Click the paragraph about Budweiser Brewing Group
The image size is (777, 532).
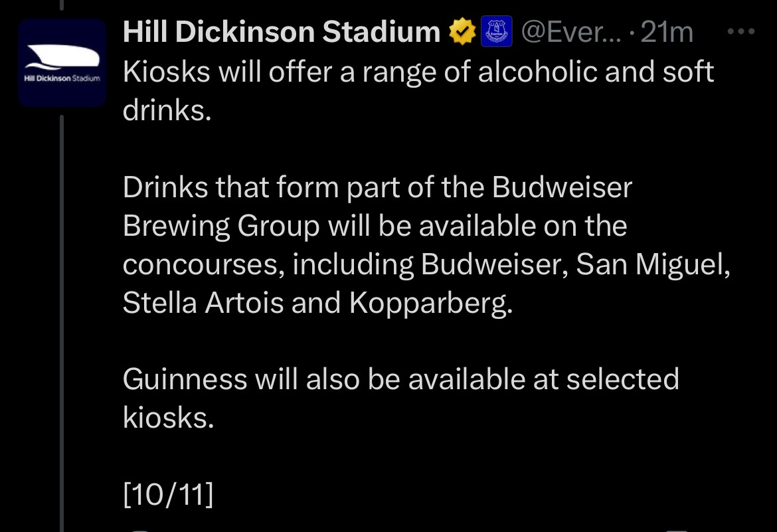click(x=425, y=246)
